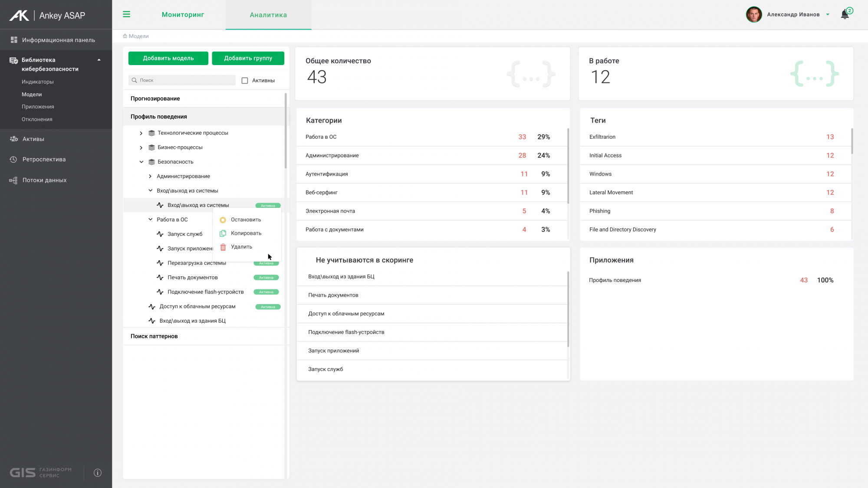Click the info icon in sidebar footer
The height and width of the screenshot is (488, 868).
click(x=98, y=473)
